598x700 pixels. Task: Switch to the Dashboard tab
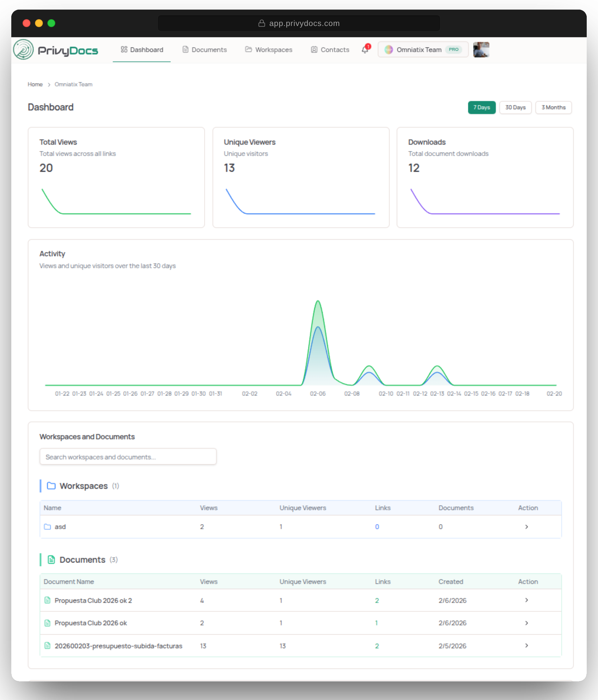click(x=146, y=49)
